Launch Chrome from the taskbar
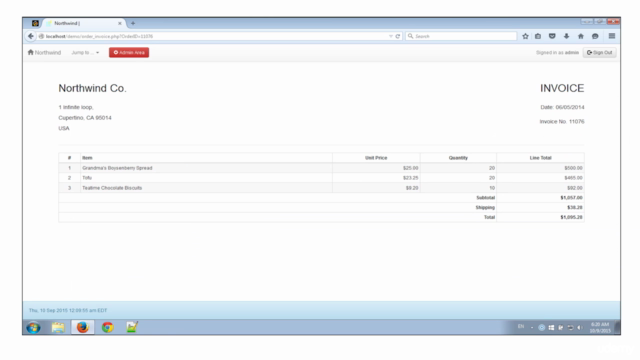This screenshot has height=360, width=640. 107,327
